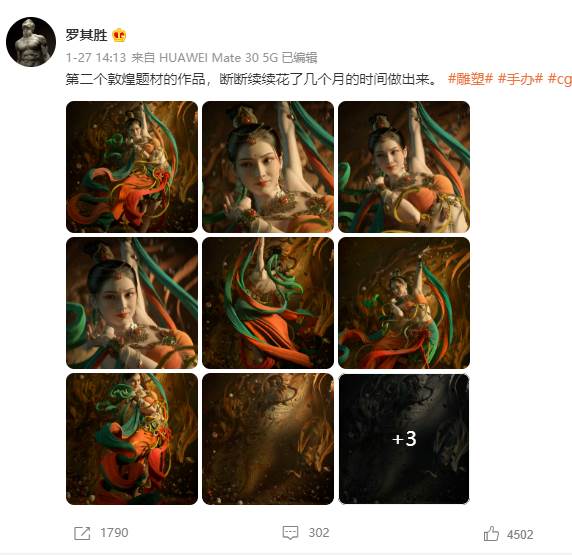View the center back-view ribbon thumbnail
Viewport: 572px width, 555px height.
(268, 303)
